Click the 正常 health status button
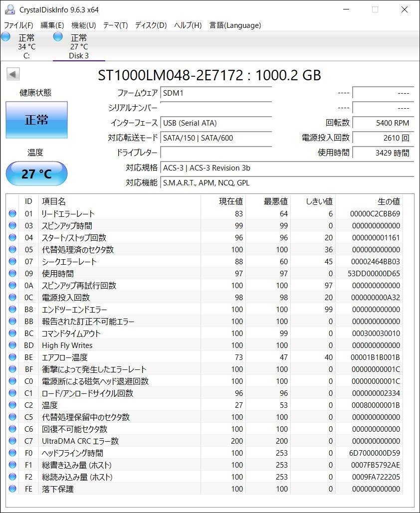Image resolution: width=420 pixels, height=513 pixels. click(x=37, y=120)
